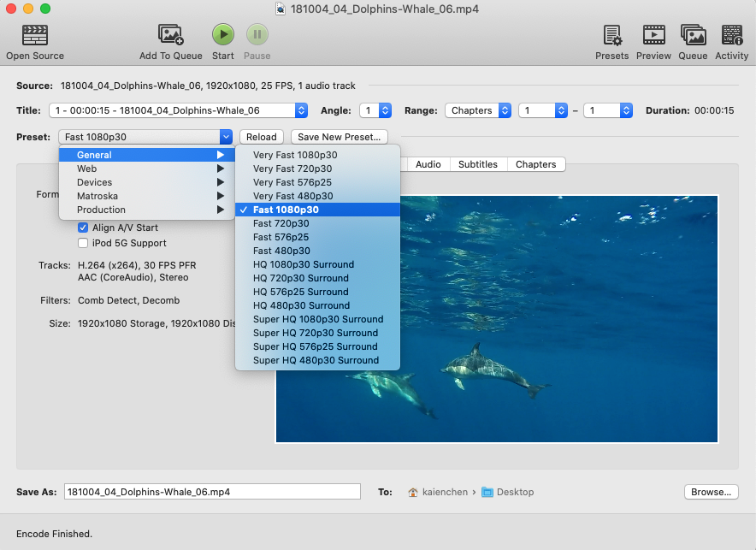Image resolution: width=756 pixels, height=550 pixels.
Task: Choose the Fast 576p25 preset
Action: tap(318, 237)
